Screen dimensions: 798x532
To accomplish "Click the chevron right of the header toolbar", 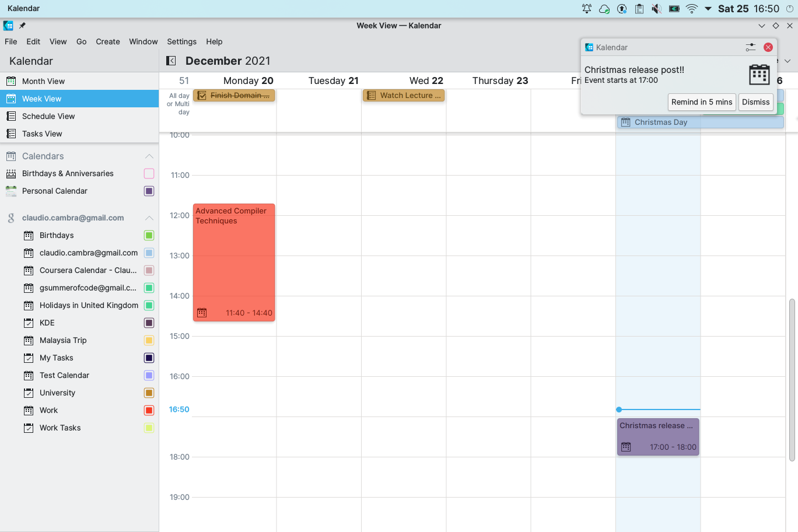I will (x=787, y=61).
